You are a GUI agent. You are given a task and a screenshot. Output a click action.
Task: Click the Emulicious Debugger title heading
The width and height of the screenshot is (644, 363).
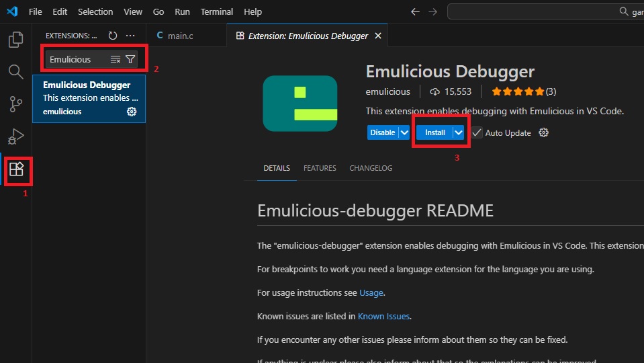click(450, 71)
